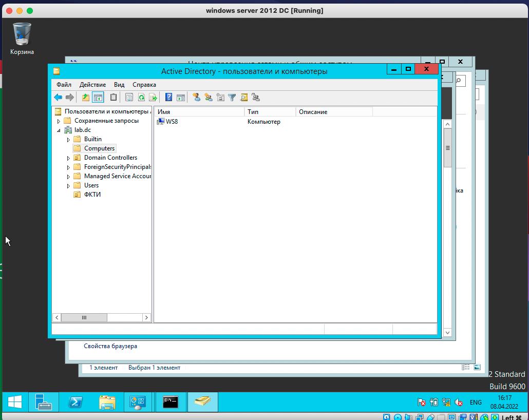Viewport: 529px width, 420px height.
Task: Click background window scroll up arrow
Action: 447,124
